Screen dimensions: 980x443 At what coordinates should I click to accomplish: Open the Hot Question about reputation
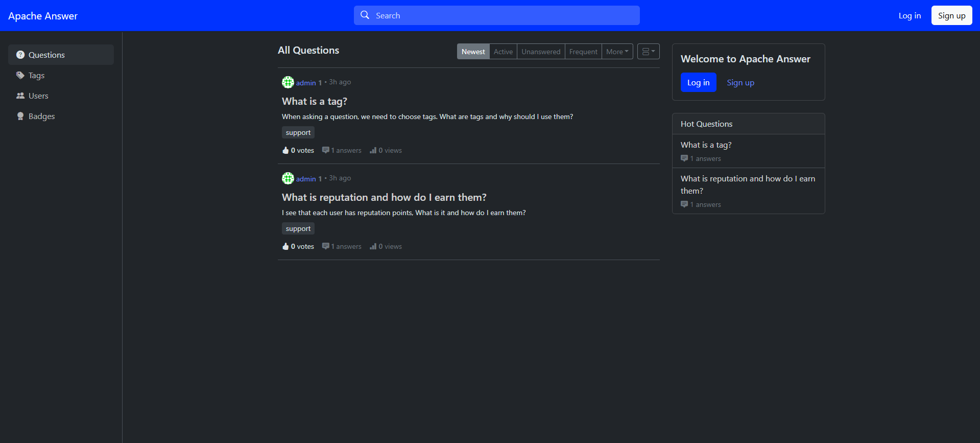748,184
